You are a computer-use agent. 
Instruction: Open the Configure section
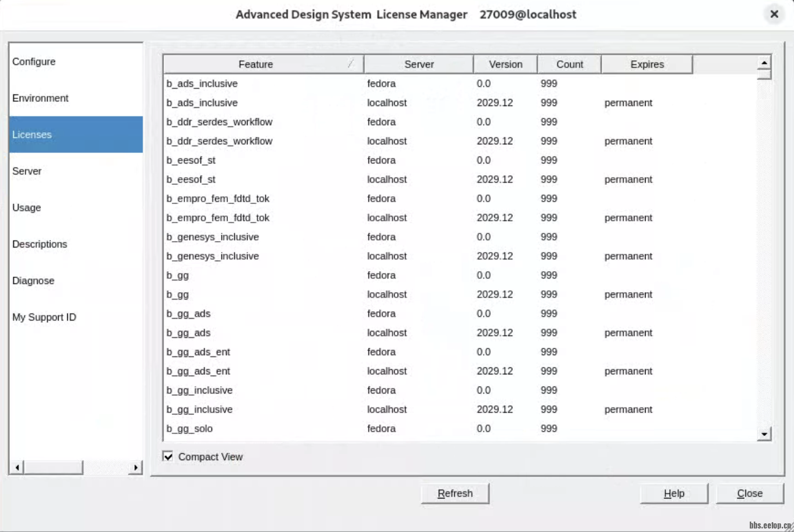coord(34,61)
